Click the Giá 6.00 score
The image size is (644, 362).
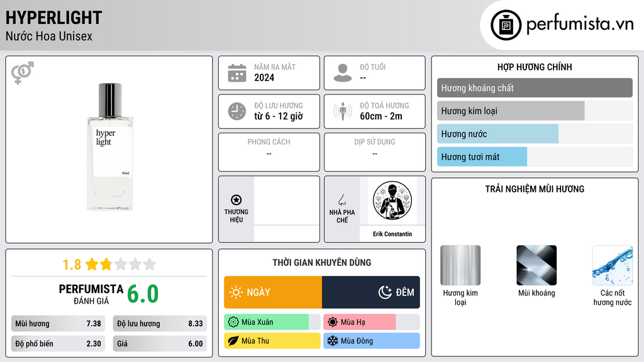click(160, 344)
